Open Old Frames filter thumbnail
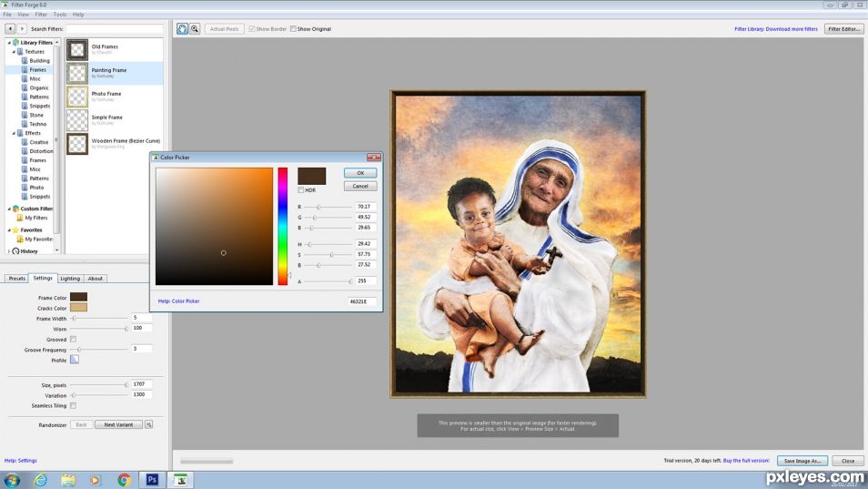 (x=77, y=50)
